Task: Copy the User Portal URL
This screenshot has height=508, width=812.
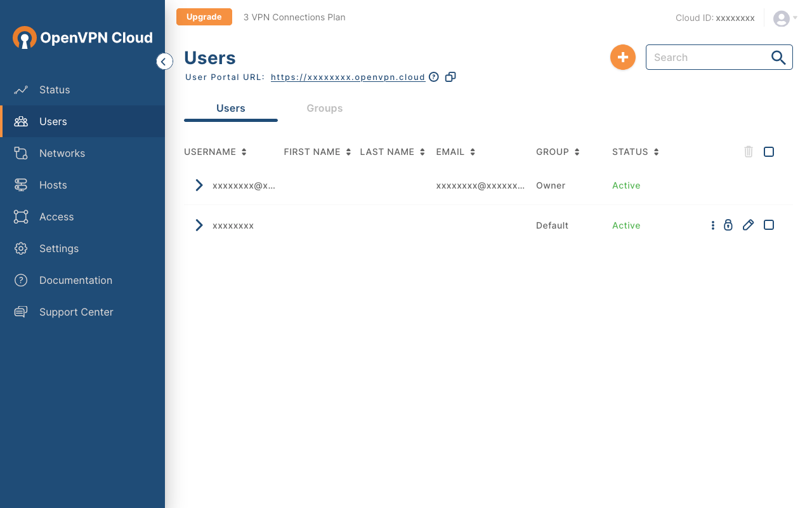Action: point(450,77)
